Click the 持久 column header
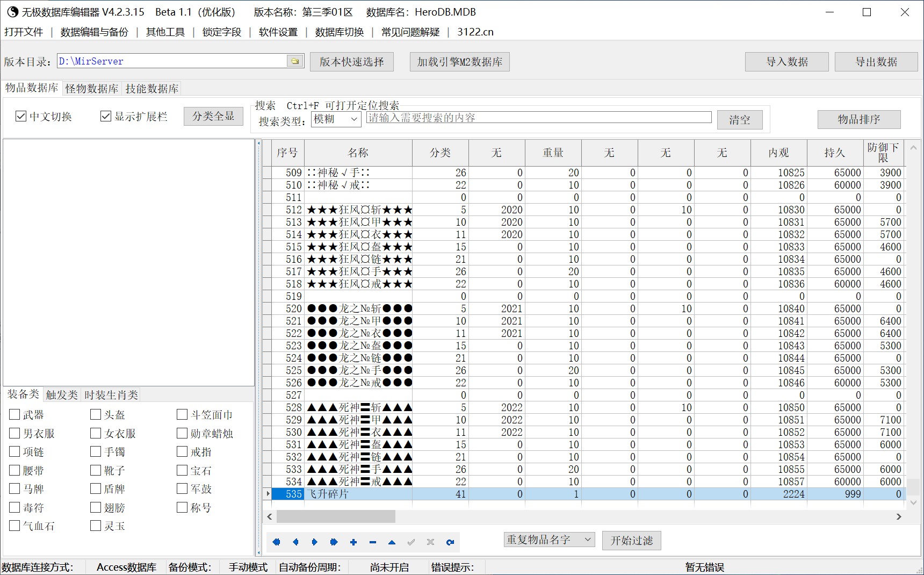 835,153
